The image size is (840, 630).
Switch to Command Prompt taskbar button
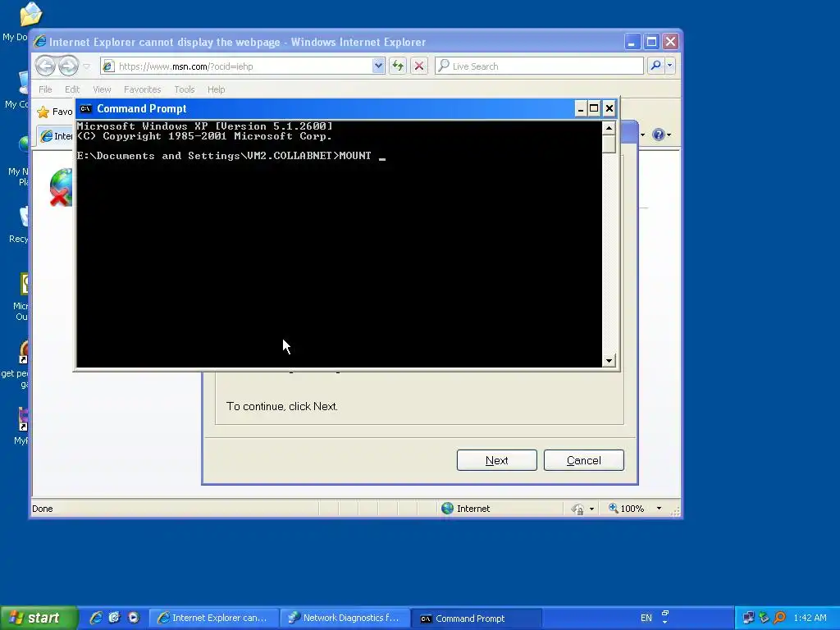(x=477, y=619)
